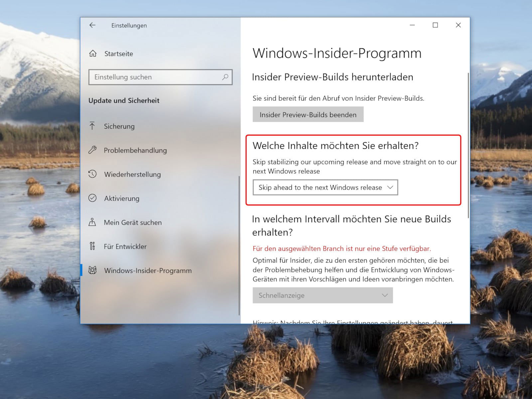Open Skip ahead to next Windows release dropdown
Screen dimensions: 532x399
[x=325, y=188]
